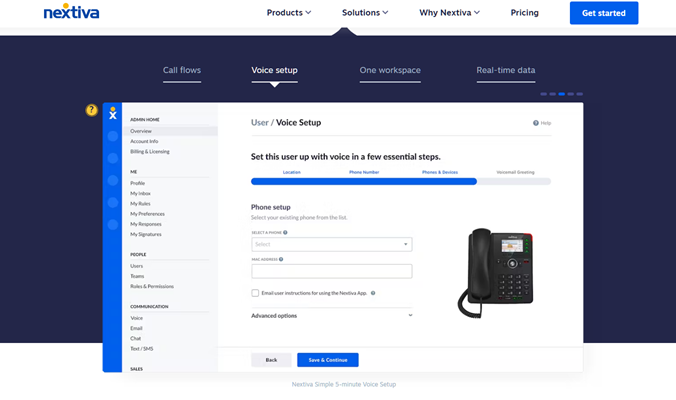This screenshot has height=400, width=676.
Task: Select the Phone Number step label
Action: [364, 172]
